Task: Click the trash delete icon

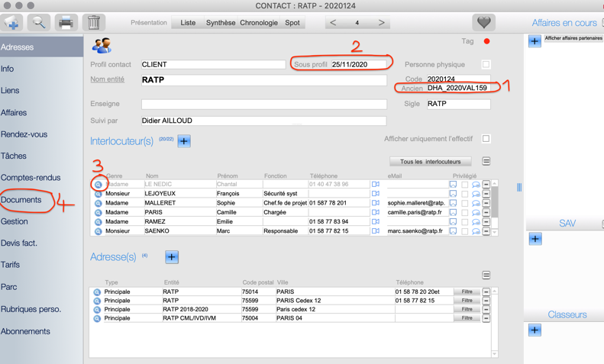Action: click(93, 23)
